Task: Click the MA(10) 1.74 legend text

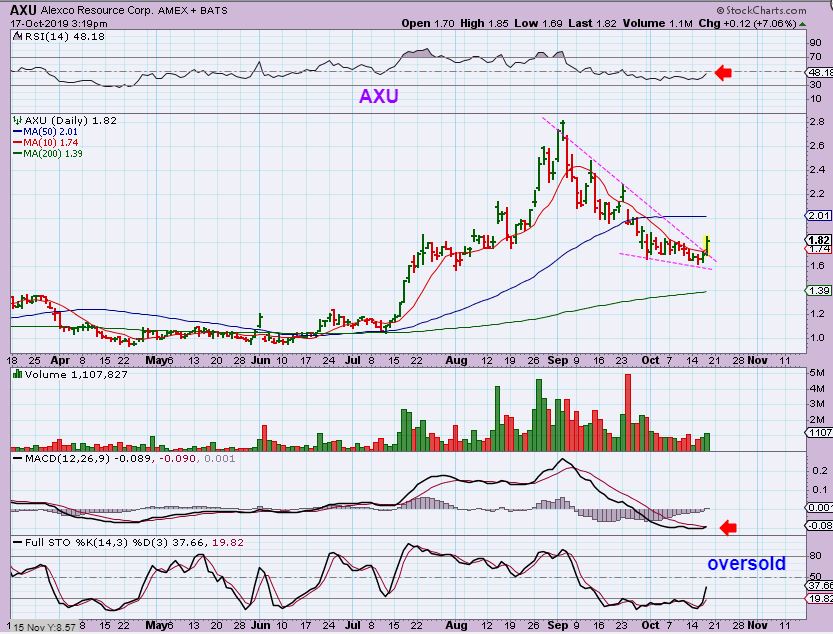Action: (50, 143)
